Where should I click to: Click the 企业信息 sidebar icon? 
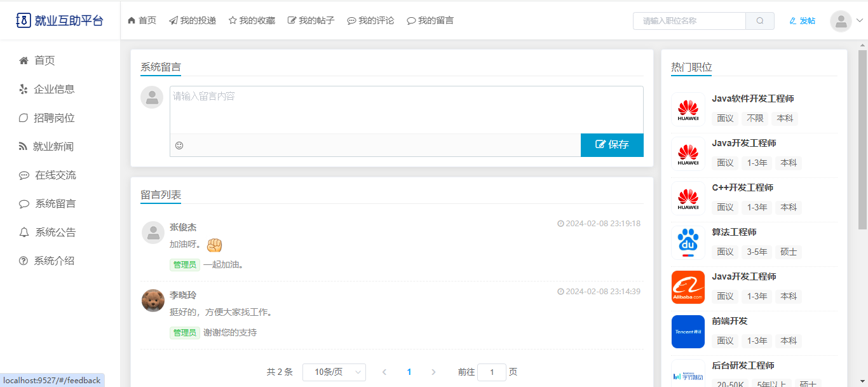click(x=24, y=89)
